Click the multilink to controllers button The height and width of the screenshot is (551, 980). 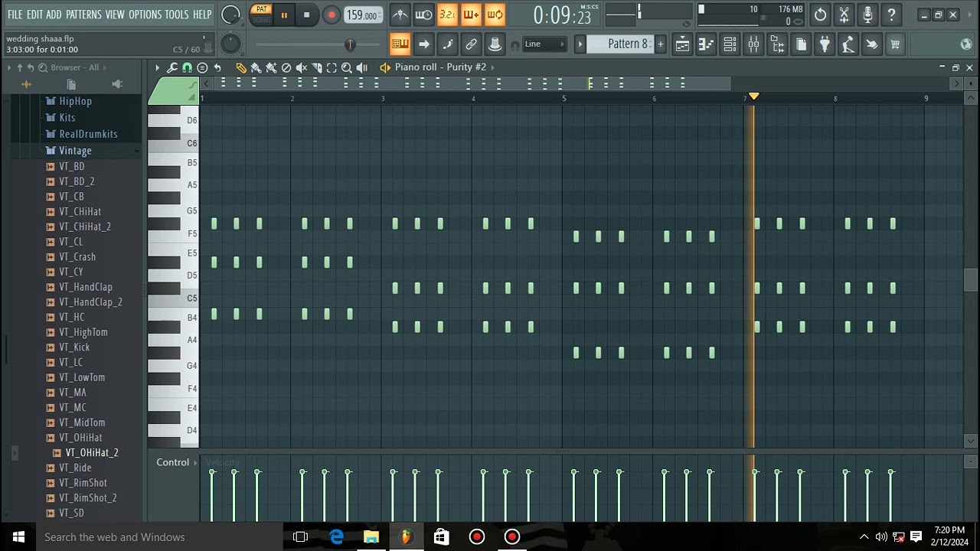495,44
